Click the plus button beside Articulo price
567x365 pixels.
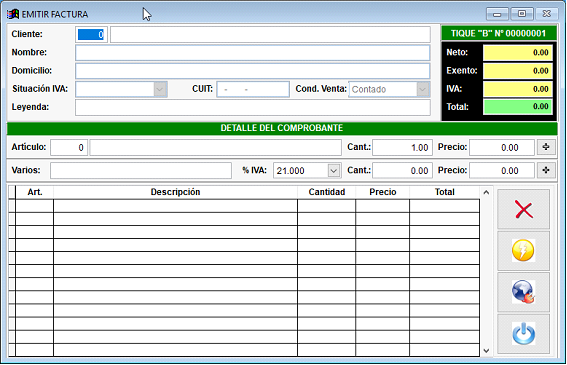pos(546,147)
